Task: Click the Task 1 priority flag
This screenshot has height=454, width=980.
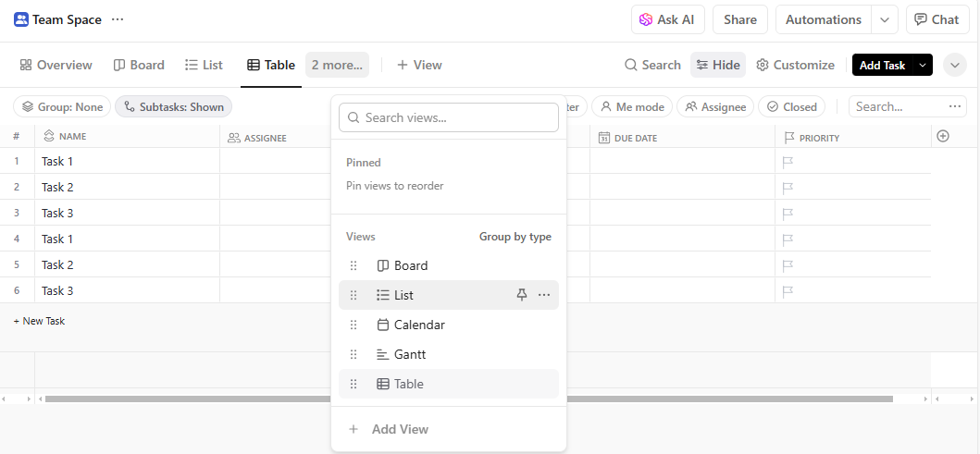Action: (x=788, y=162)
